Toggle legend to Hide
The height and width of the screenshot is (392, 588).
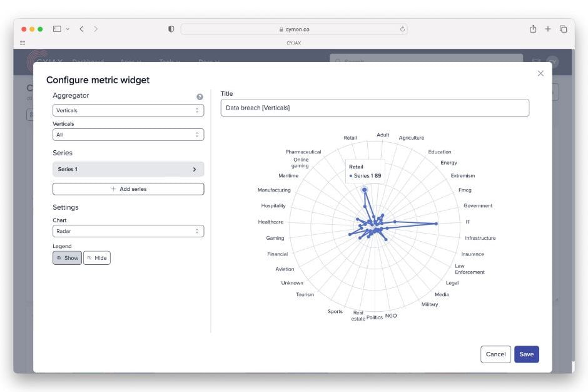point(97,258)
